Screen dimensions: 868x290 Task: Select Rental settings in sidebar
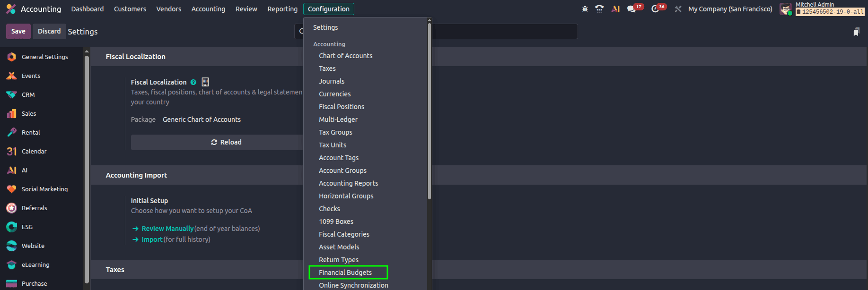tap(42, 132)
